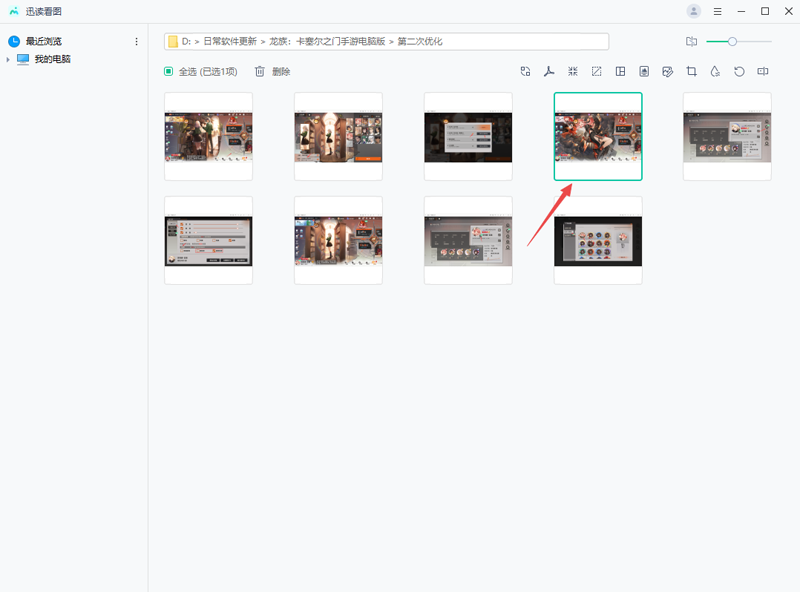
Task: Open the user account avatar icon
Action: click(694, 11)
